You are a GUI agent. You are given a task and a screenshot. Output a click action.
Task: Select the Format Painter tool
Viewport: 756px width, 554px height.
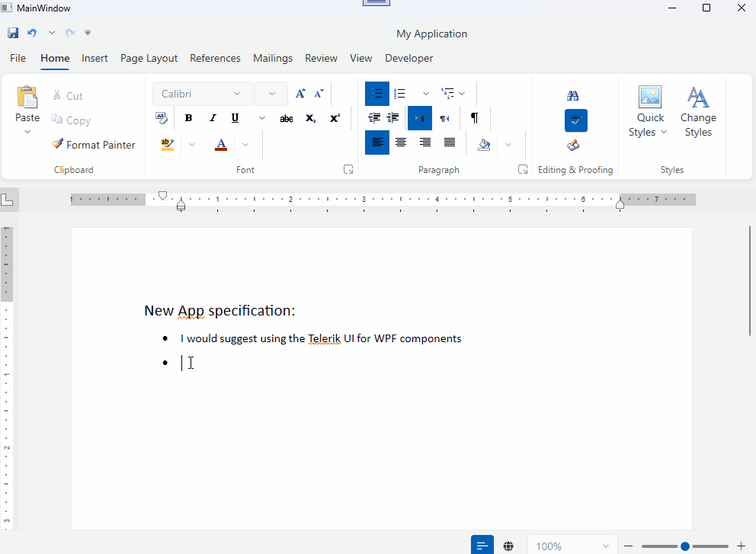[93, 144]
